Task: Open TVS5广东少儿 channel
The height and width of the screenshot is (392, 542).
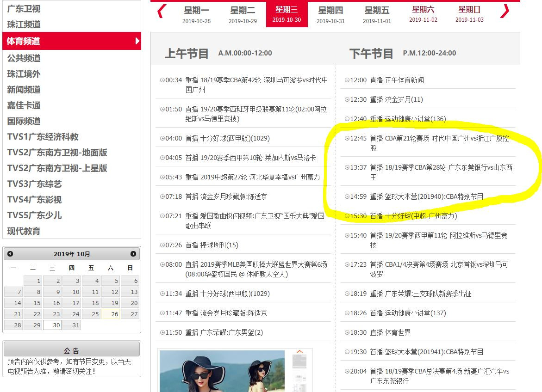Action: (x=34, y=215)
